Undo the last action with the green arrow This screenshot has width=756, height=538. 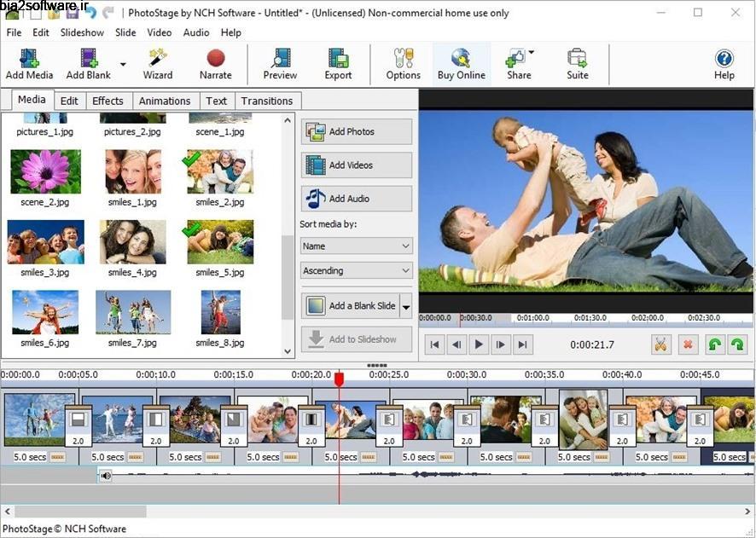715,344
